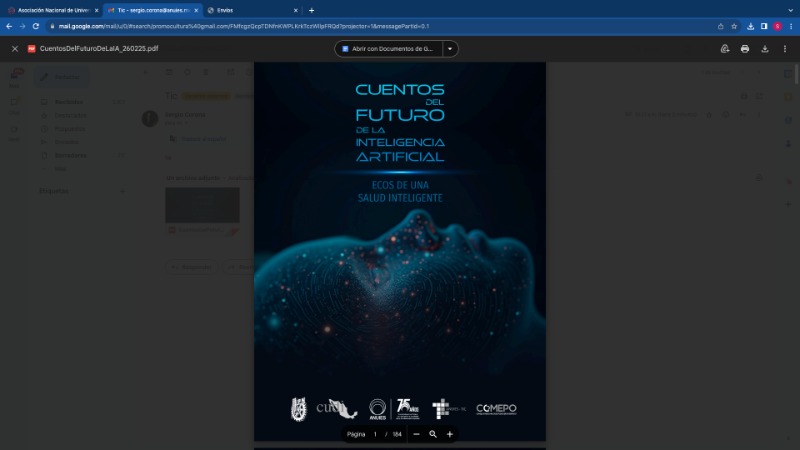Zoom out with the minus icon

(416, 434)
